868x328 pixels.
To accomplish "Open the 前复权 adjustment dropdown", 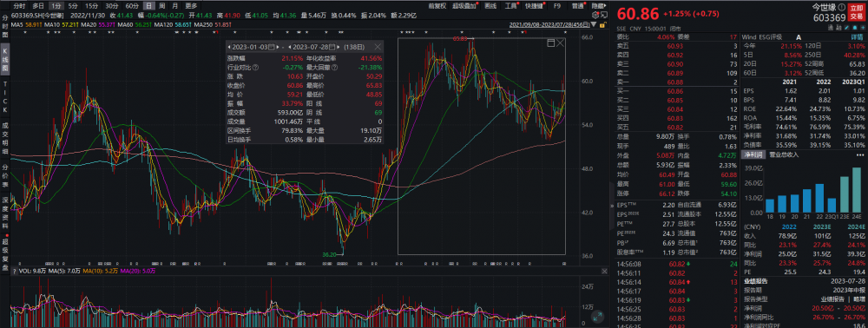I will click(x=437, y=5).
